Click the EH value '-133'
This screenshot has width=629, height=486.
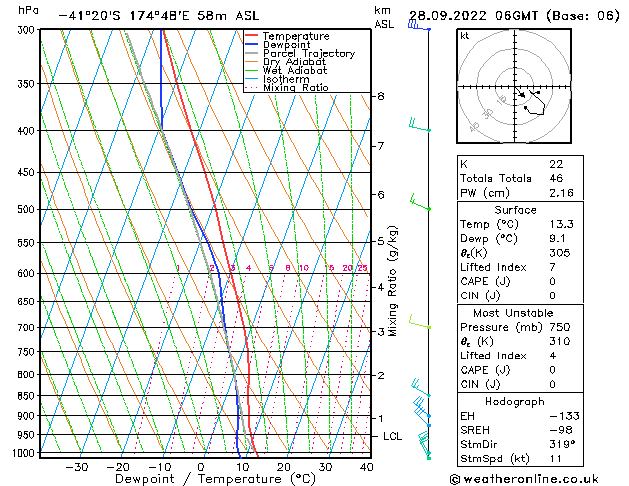564,416
